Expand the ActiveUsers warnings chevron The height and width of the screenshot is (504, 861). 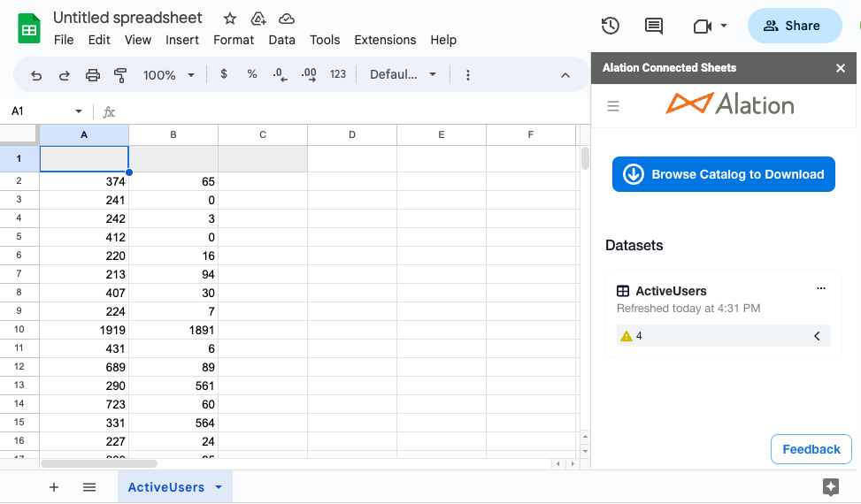click(x=817, y=336)
